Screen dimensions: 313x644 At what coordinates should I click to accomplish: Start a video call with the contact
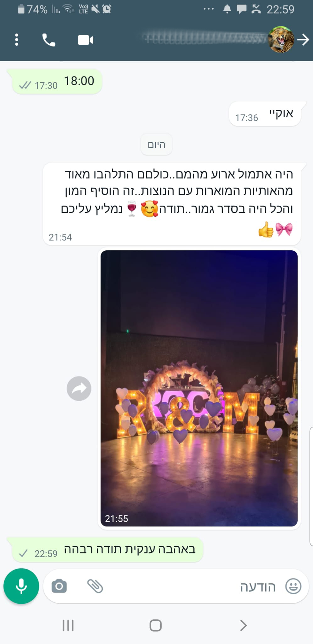coord(85,40)
